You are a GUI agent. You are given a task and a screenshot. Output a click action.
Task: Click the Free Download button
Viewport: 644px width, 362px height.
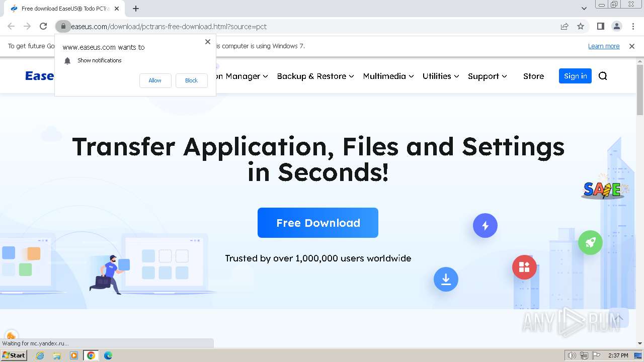point(318,223)
